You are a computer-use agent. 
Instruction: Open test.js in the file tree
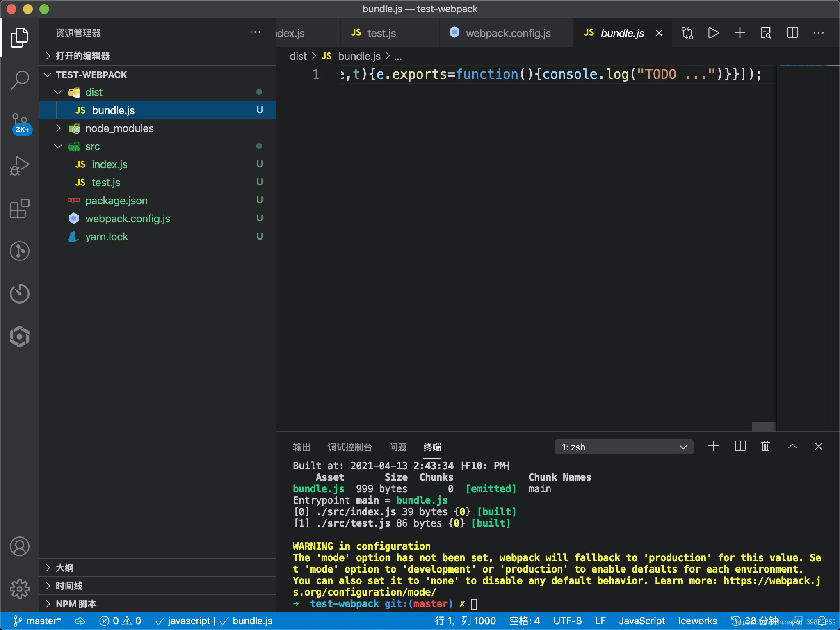[x=158, y=182]
